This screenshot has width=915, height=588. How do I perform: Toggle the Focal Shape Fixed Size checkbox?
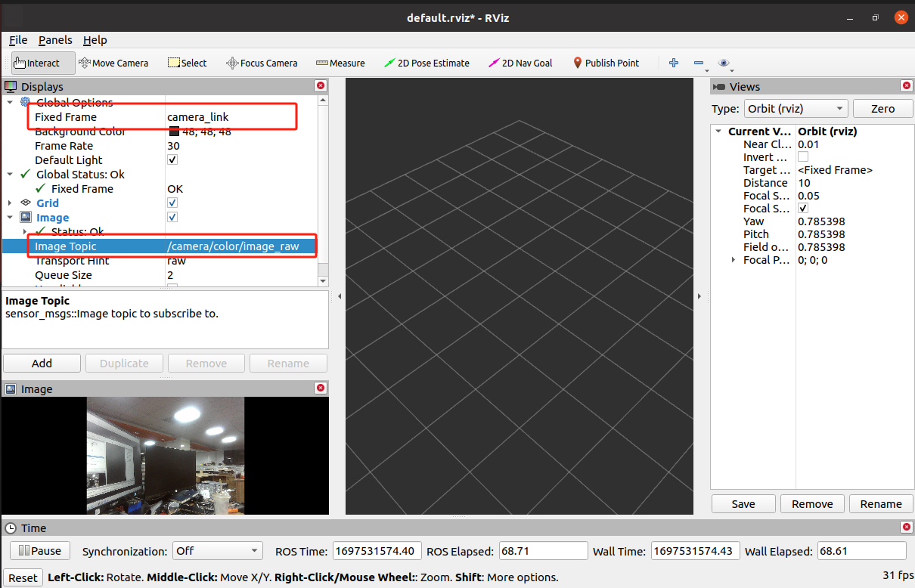[x=803, y=208]
